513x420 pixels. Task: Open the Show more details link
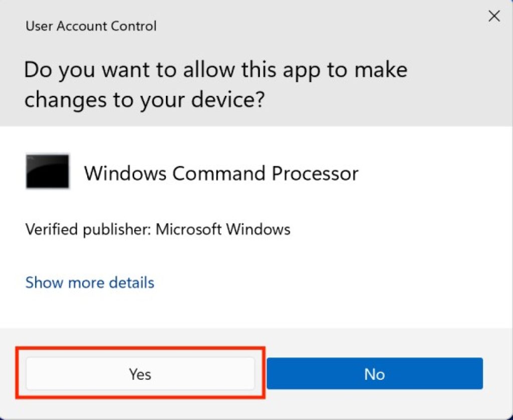point(90,283)
